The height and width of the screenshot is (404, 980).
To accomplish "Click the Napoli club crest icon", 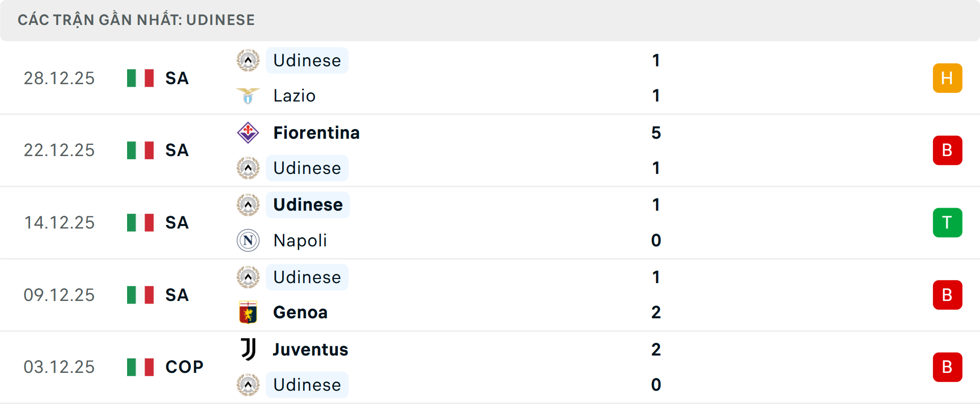I will coord(248,240).
